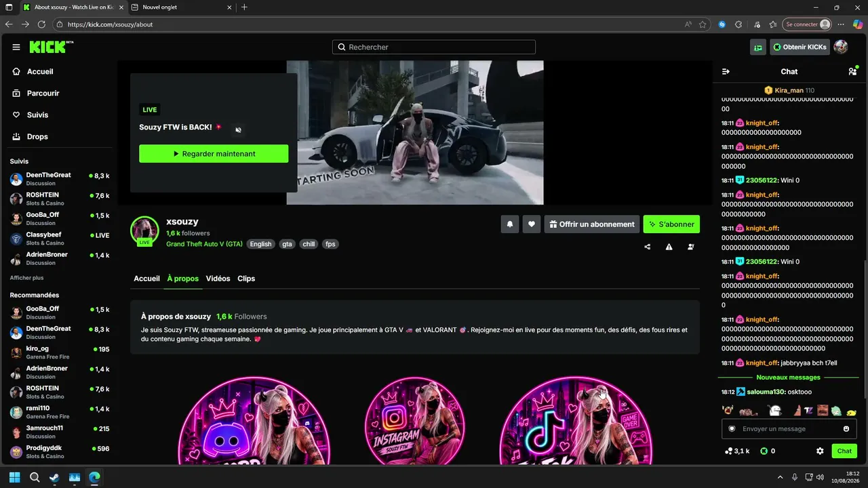This screenshot has width=868, height=488.
Task: Click Regarder maintenant button
Action: [x=214, y=154]
